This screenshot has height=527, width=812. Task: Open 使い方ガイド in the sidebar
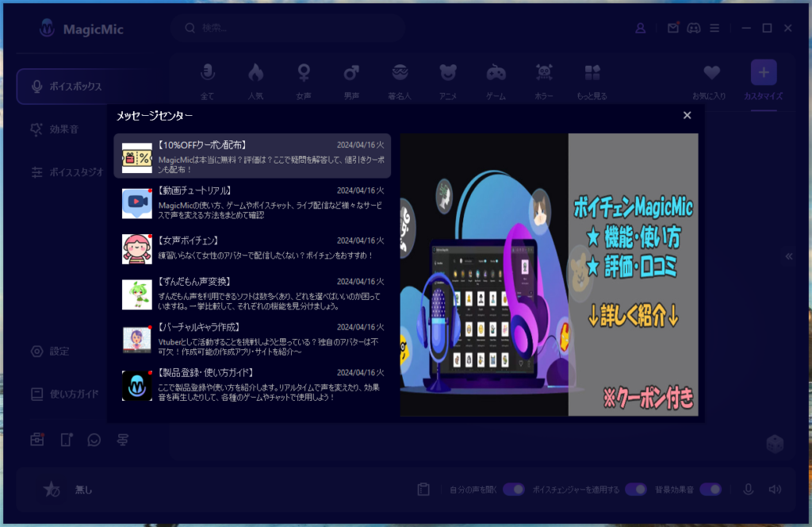[65, 394]
